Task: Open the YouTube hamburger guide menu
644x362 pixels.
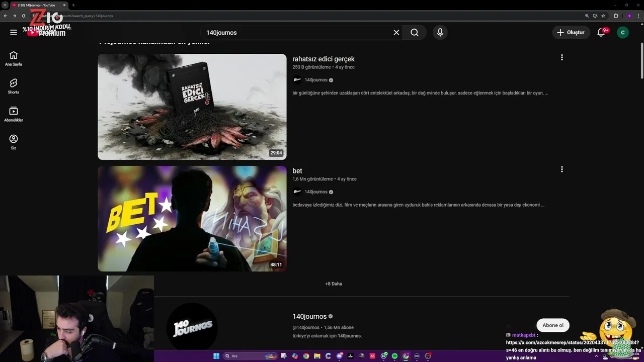Action: coord(14,32)
